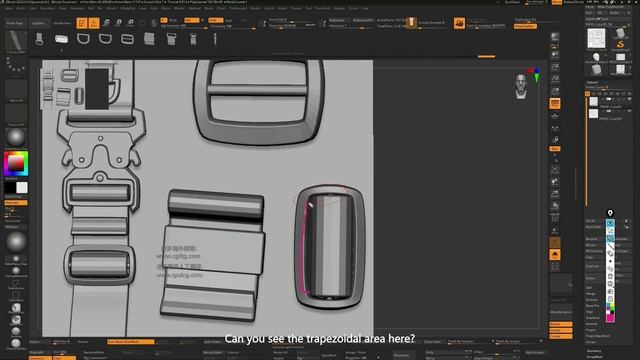
Task: Open the Preferences menu
Action: coord(238,8)
